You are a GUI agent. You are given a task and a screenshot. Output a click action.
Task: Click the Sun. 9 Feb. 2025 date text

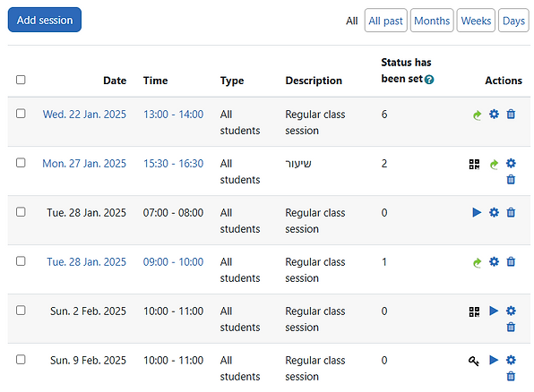tap(88, 361)
